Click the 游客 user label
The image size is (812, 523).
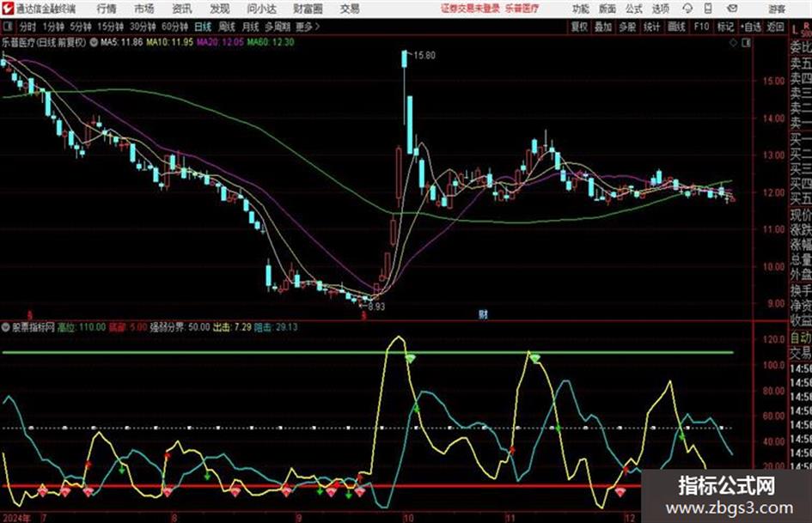[776, 9]
